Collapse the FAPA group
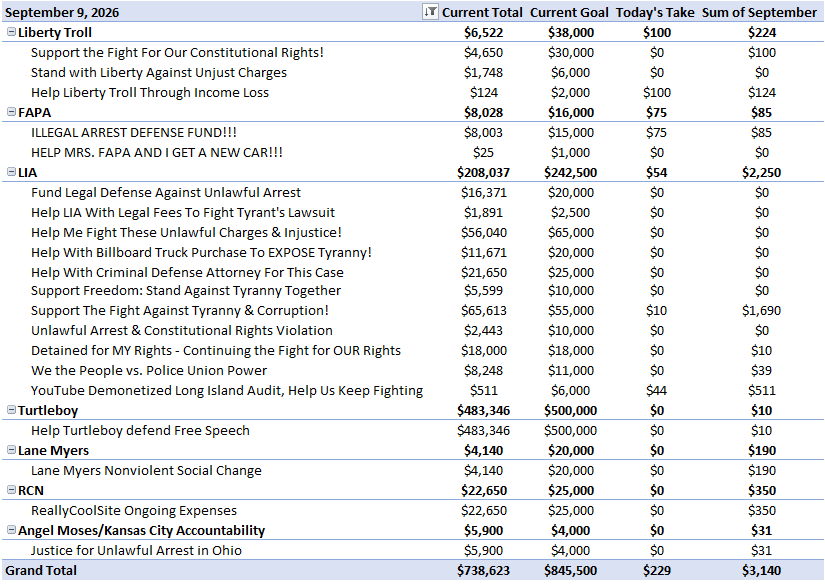Image resolution: width=825 pixels, height=584 pixels. [11, 112]
